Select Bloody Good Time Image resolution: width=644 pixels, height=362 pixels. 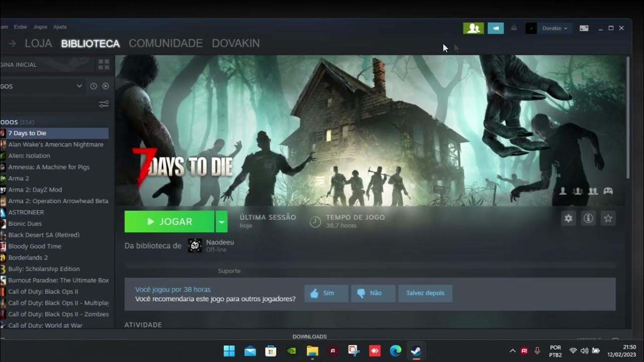pos(54,246)
